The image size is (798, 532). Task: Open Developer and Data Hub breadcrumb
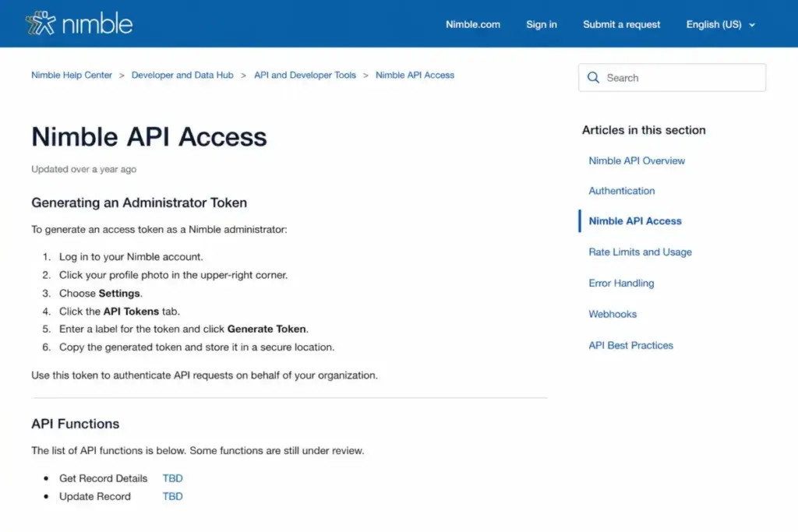pyautogui.click(x=182, y=76)
